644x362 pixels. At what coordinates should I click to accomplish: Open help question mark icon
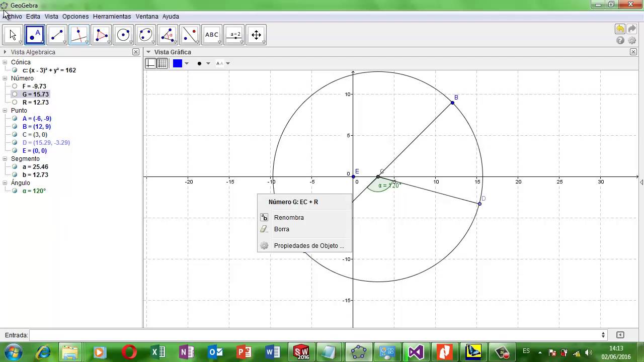[620, 41]
